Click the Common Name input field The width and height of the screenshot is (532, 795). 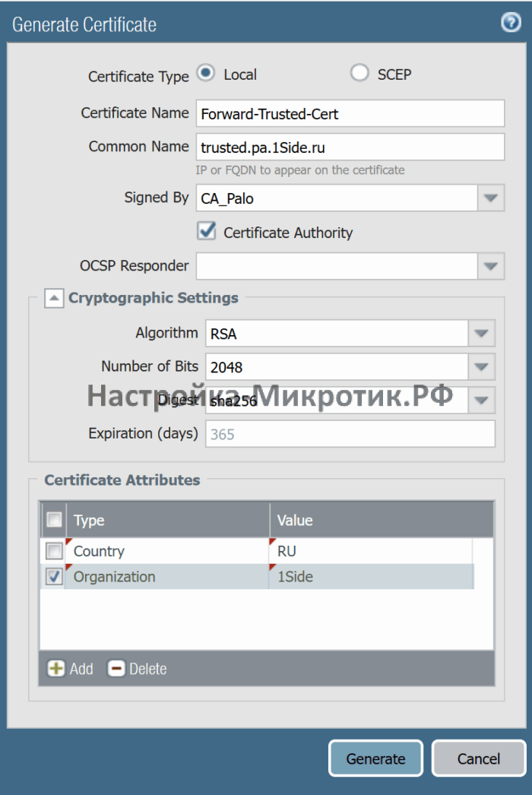[350, 147]
